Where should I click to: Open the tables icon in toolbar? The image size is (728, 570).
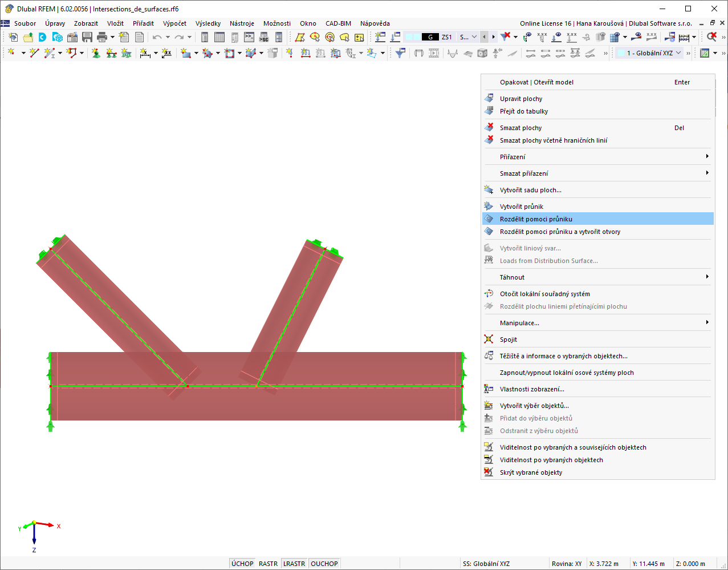tap(219, 37)
